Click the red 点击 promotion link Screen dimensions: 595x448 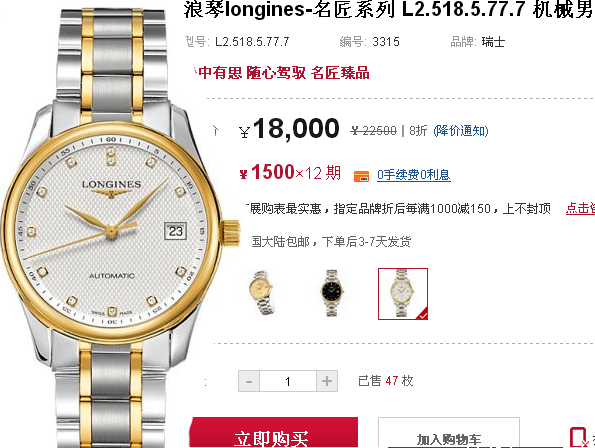click(x=580, y=208)
